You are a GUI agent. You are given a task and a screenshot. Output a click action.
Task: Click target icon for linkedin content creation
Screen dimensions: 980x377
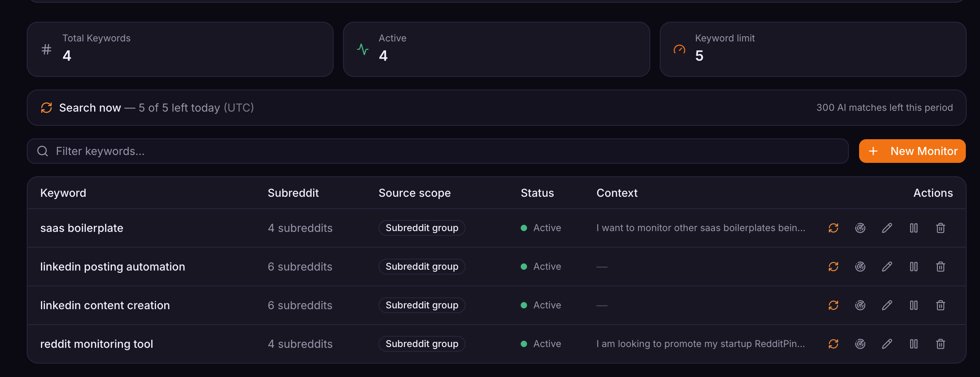click(860, 305)
